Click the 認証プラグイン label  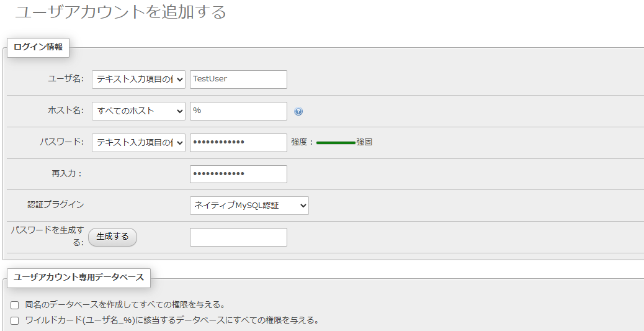pos(56,205)
